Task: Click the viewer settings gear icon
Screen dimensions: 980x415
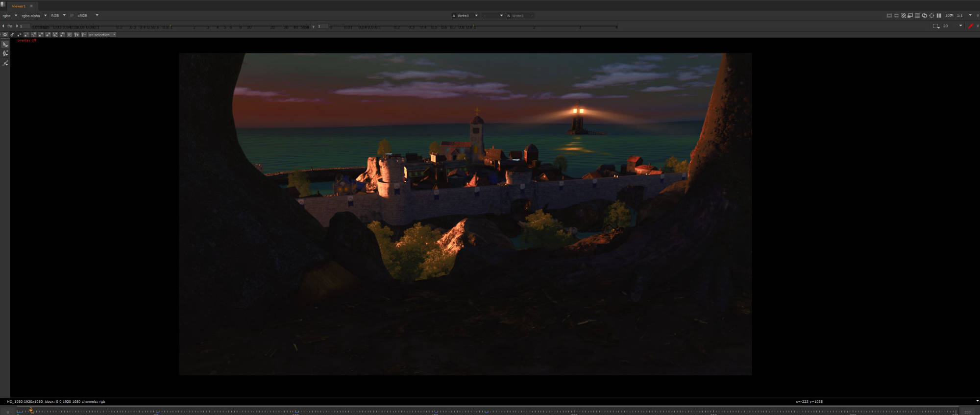Action: click(x=5, y=35)
